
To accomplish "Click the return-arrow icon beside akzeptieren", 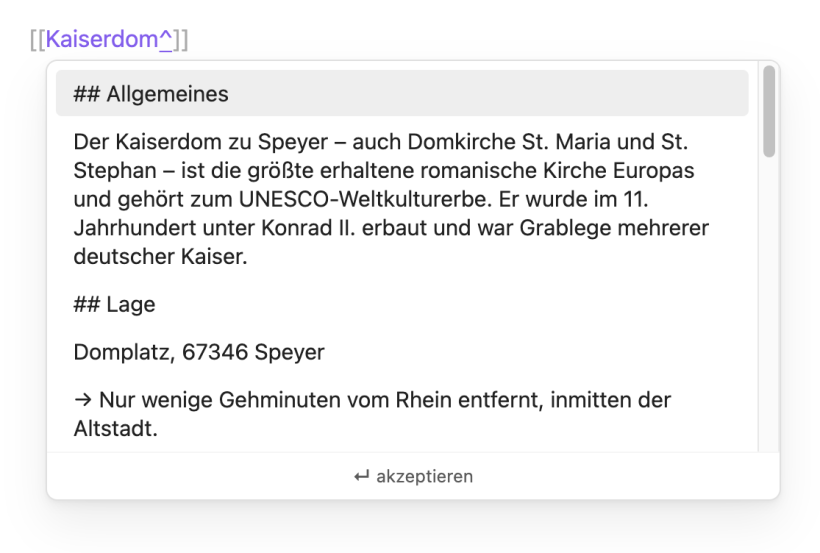I will coord(361,476).
